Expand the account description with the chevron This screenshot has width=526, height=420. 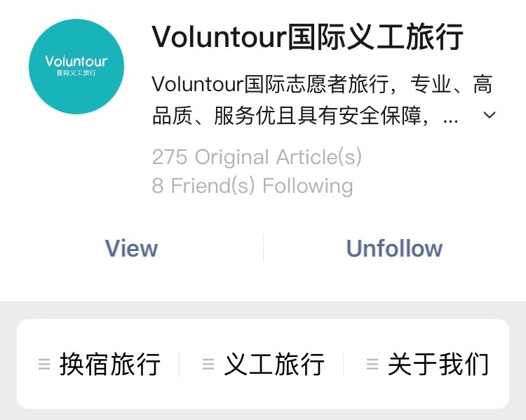490,115
